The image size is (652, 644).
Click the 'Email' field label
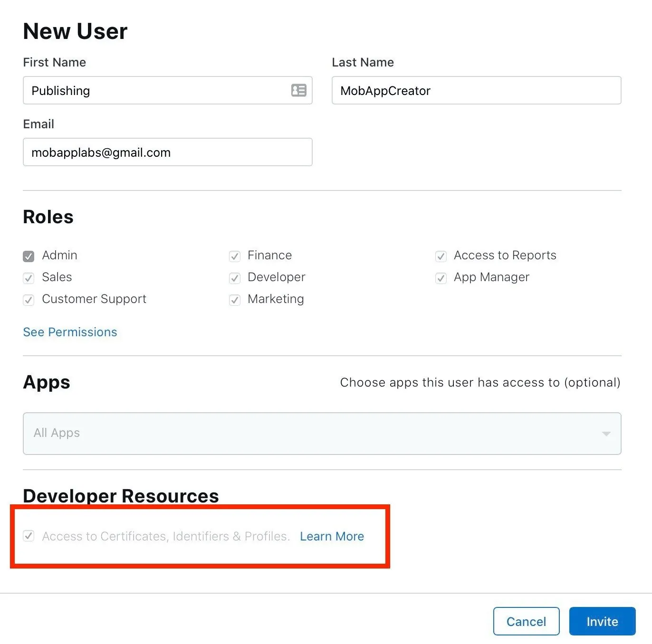click(x=38, y=124)
